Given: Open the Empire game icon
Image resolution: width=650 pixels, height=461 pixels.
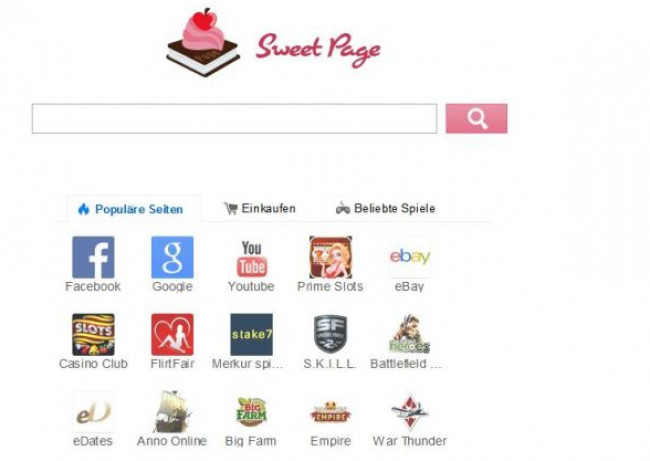Looking at the screenshot, I should 330,412.
